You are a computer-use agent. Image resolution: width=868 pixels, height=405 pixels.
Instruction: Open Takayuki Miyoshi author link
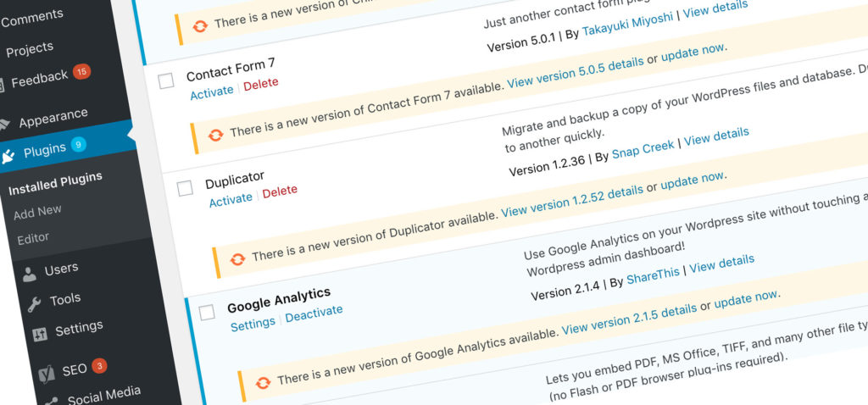tap(628, 25)
